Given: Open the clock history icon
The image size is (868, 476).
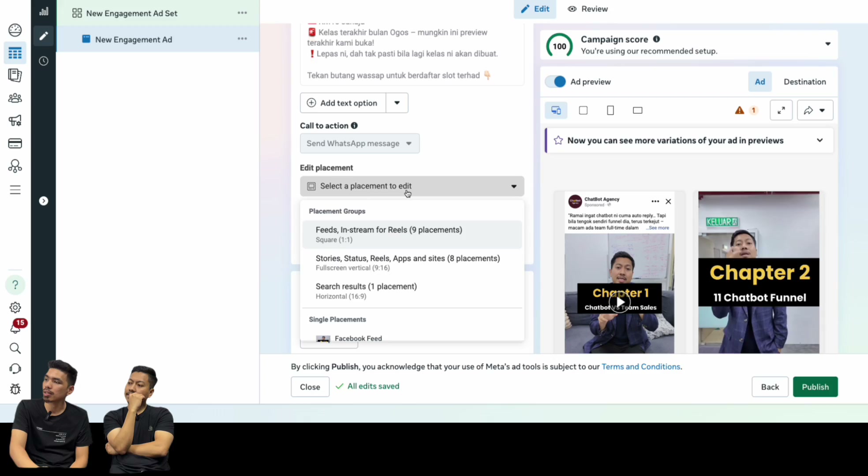Looking at the screenshot, I should pos(43,61).
